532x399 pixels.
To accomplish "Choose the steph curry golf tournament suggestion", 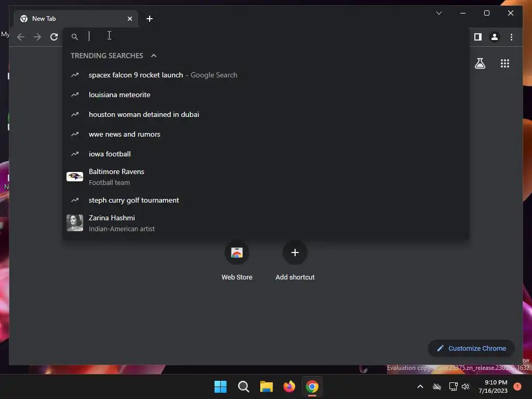I will pyautogui.click(x=266, y=200).
